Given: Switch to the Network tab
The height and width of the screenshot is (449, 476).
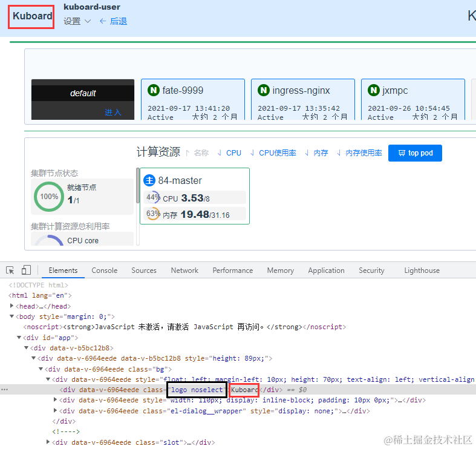Looking at the screenshot, I should (184, 270).
